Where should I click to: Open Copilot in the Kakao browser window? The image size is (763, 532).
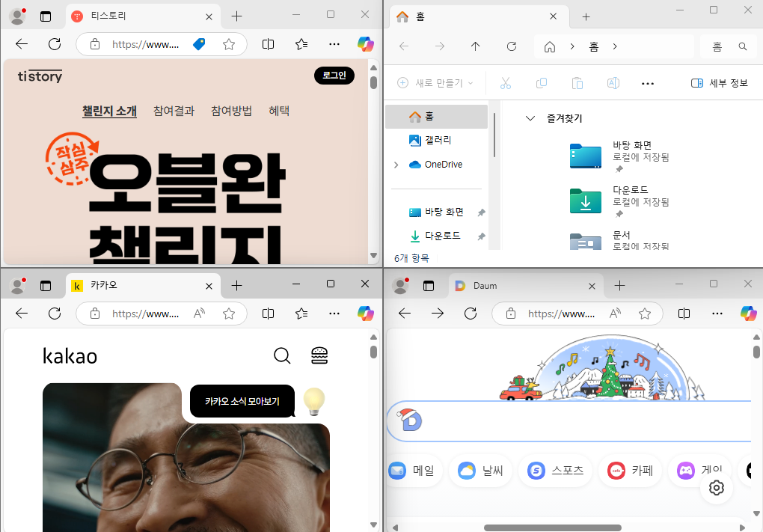[x=366, y=314]
